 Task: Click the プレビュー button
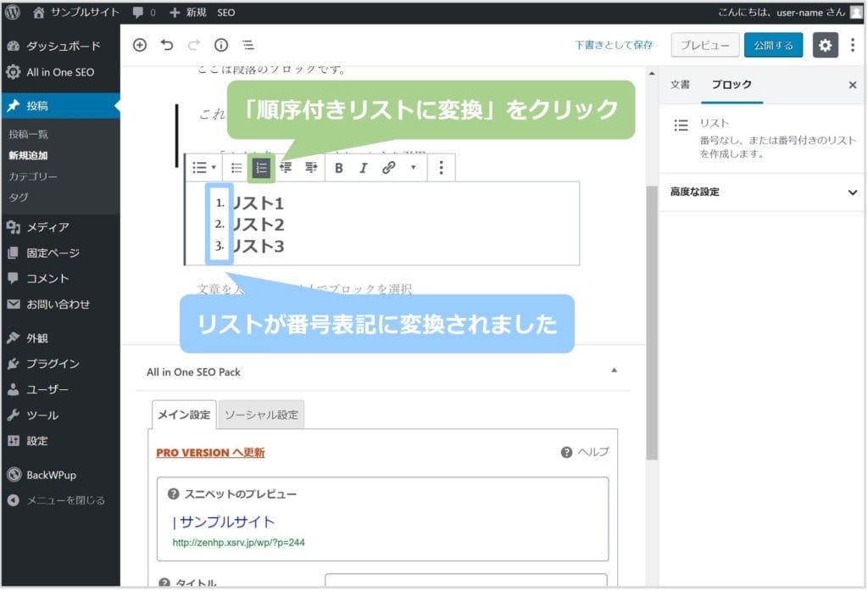pos(705,46)
